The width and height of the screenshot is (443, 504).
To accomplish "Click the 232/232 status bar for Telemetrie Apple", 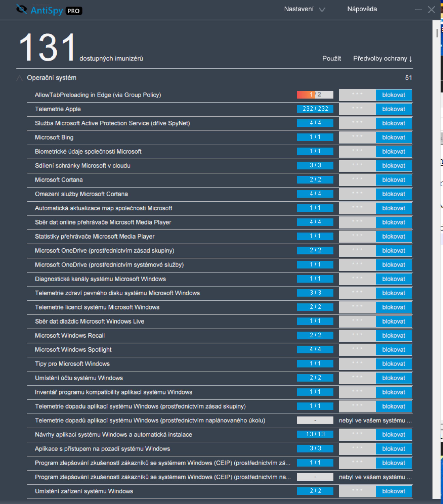I will [x=315, y=109].
